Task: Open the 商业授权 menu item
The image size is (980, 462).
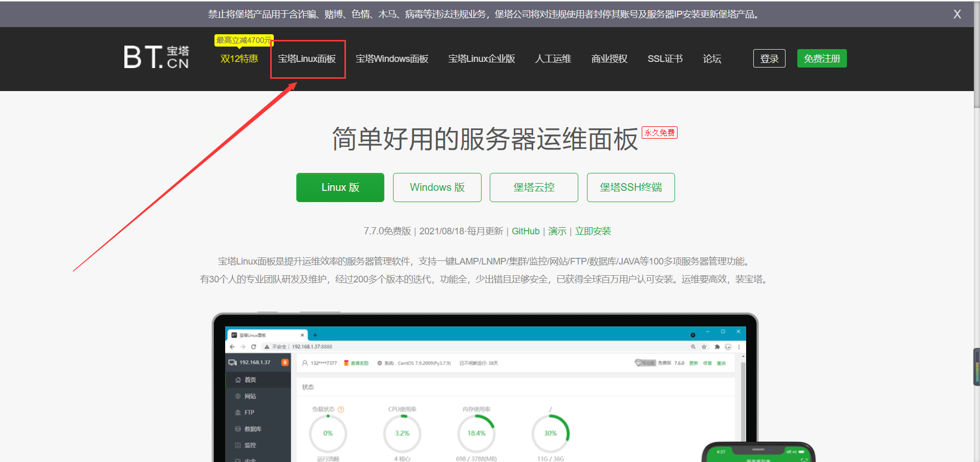Action: tap(609, 59)
